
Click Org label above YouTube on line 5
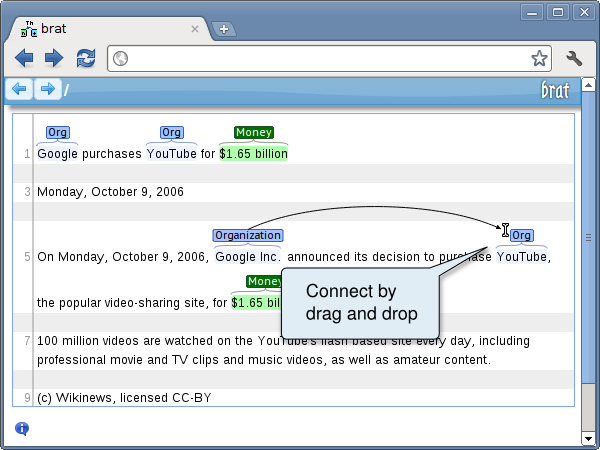pyautogui.click(x=521, y=236)
